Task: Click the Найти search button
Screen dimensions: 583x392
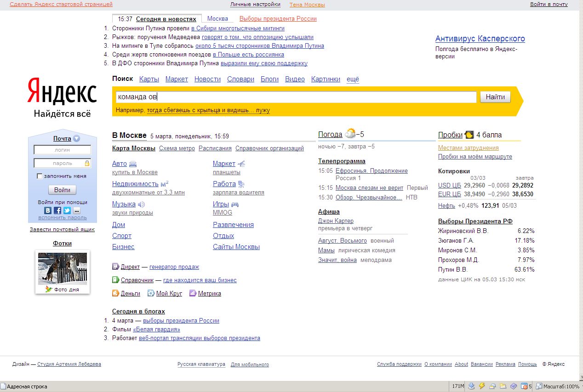Action: tap(495, 97)
